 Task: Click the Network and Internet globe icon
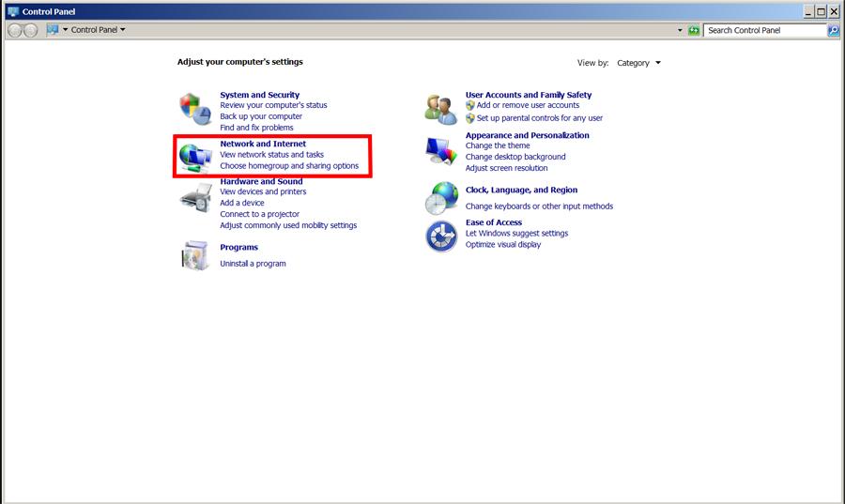[195, 159]
